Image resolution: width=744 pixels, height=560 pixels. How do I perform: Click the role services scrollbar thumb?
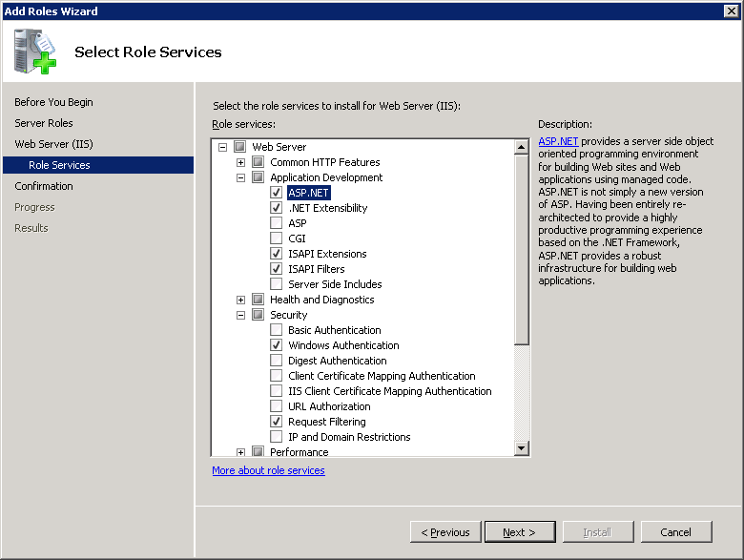(x=522, y=249)
